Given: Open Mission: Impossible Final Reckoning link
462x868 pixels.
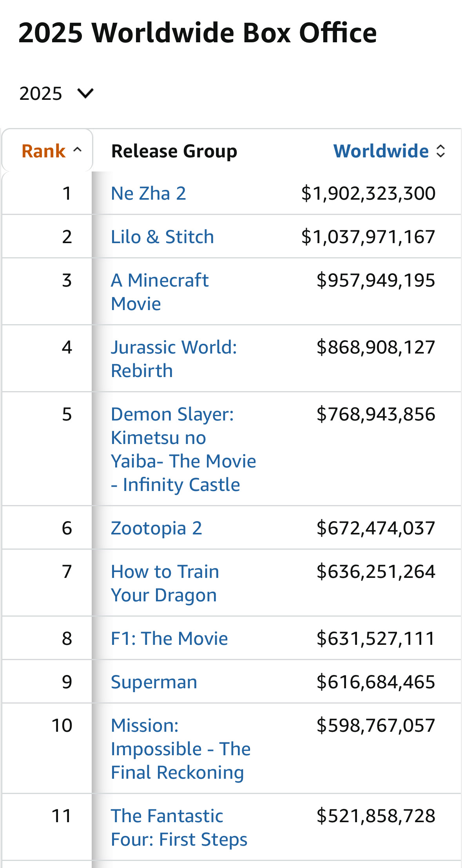Looking at the screenshot, I should click(x=180, y=749).
